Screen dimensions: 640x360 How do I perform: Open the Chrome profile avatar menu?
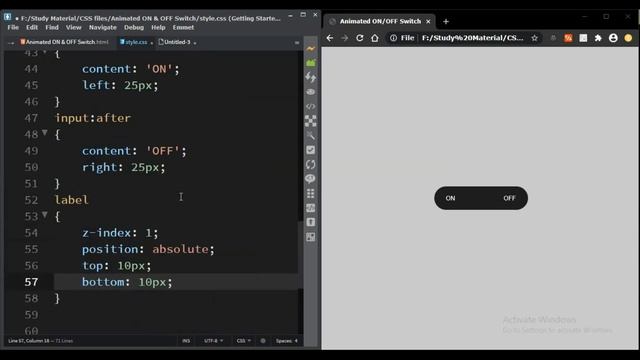pyautogui.click(x=613, y=38)
